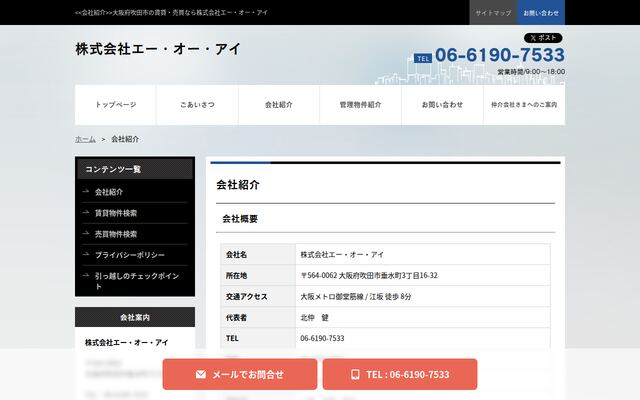Click the 交通アクセス label cell
Screen dimensions: 640x400
258,297
